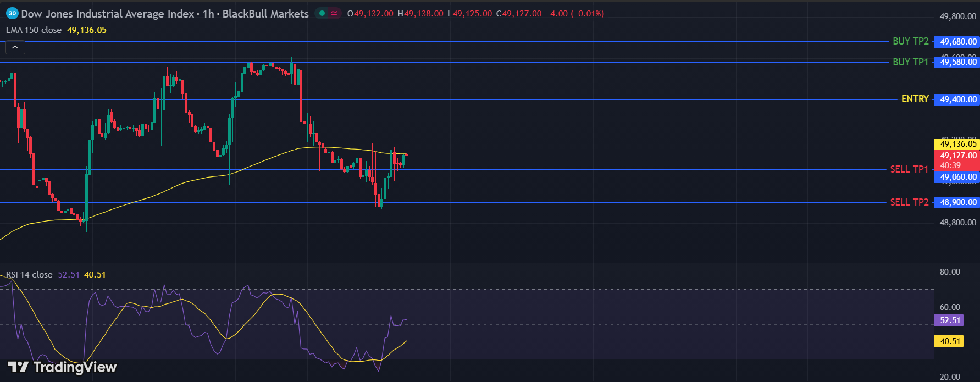Select the RSI 14 close indicator legend
The width and height of the screenshot is (980, 382).
pos(29,275)
